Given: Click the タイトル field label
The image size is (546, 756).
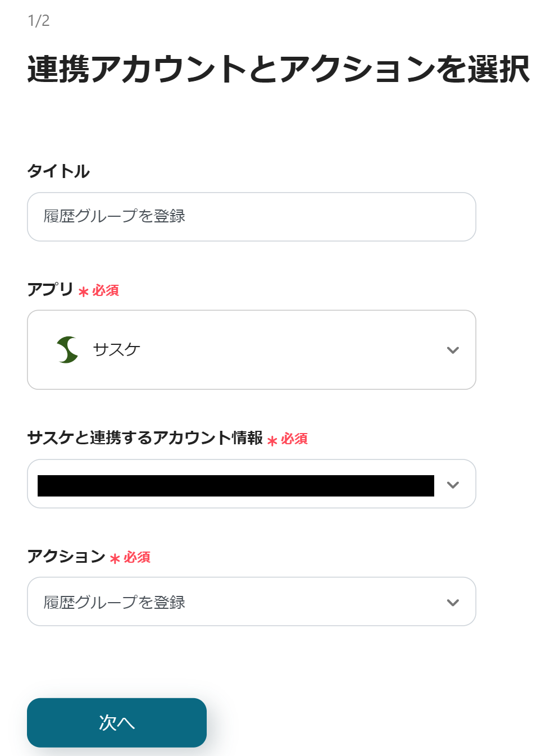Looking at the screenshot, I should (58, 171).
